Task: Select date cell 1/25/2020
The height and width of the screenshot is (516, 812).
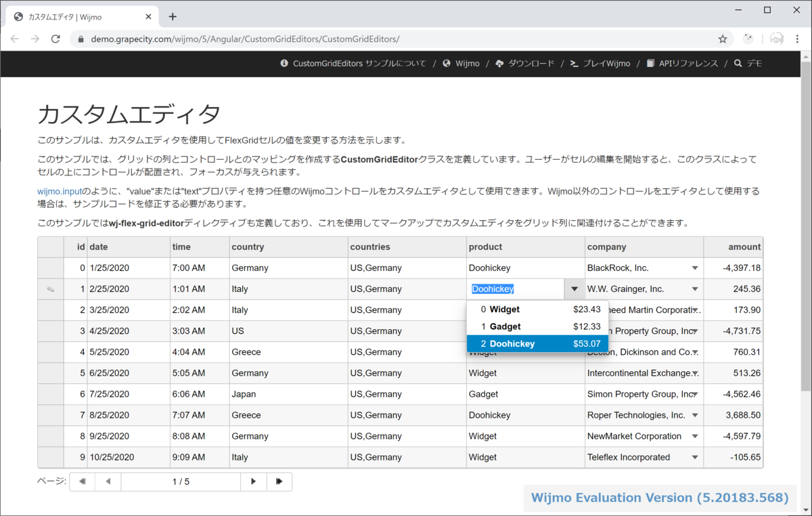Action: (128, 268)
